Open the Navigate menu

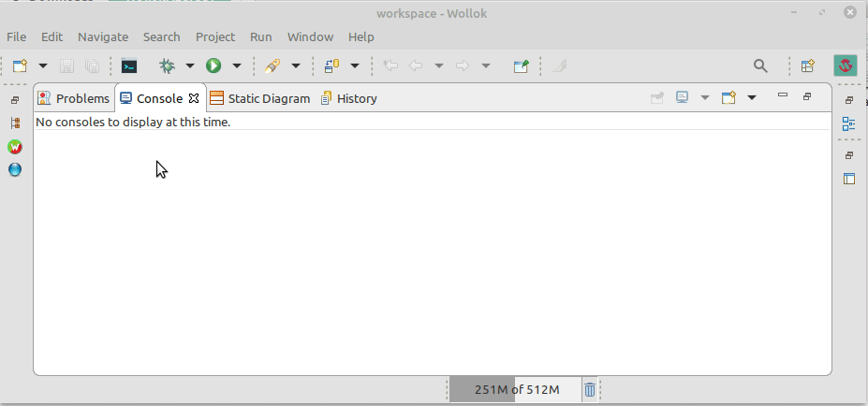103,37
